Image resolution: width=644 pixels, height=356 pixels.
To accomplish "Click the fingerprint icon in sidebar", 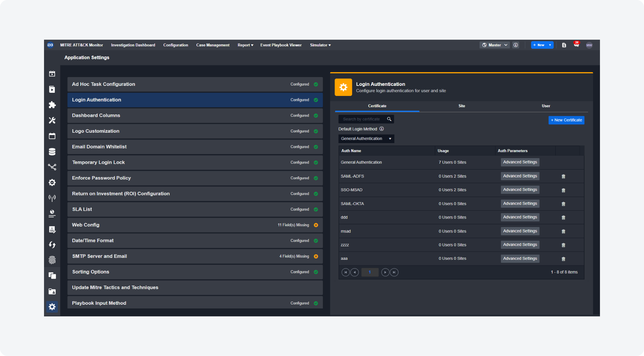I will coord(52,260).
